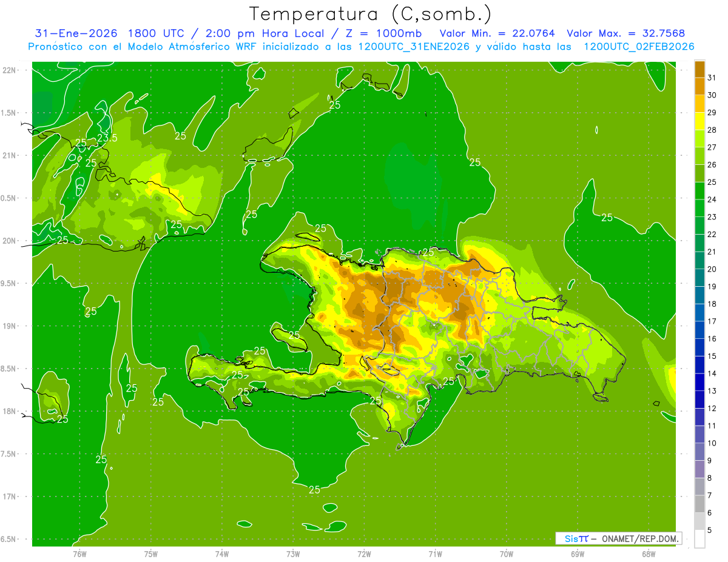
Task: Click legend swatch between 29 and 30
Action: [x=699, y=104]
